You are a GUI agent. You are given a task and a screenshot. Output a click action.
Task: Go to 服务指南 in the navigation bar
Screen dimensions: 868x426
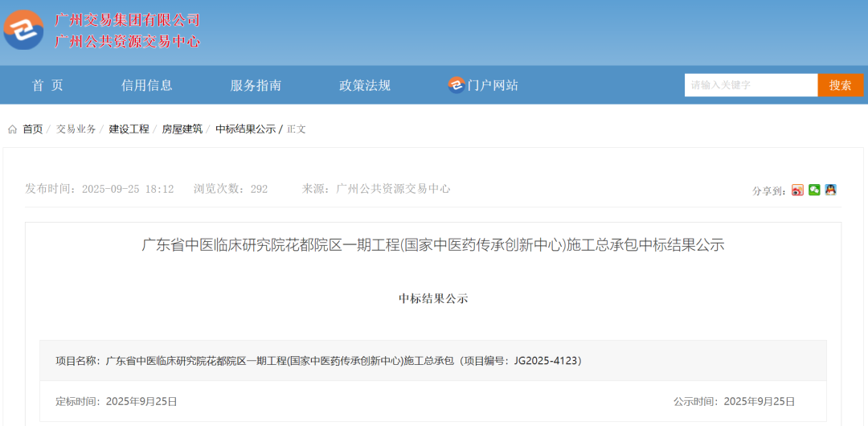[256, 85]
